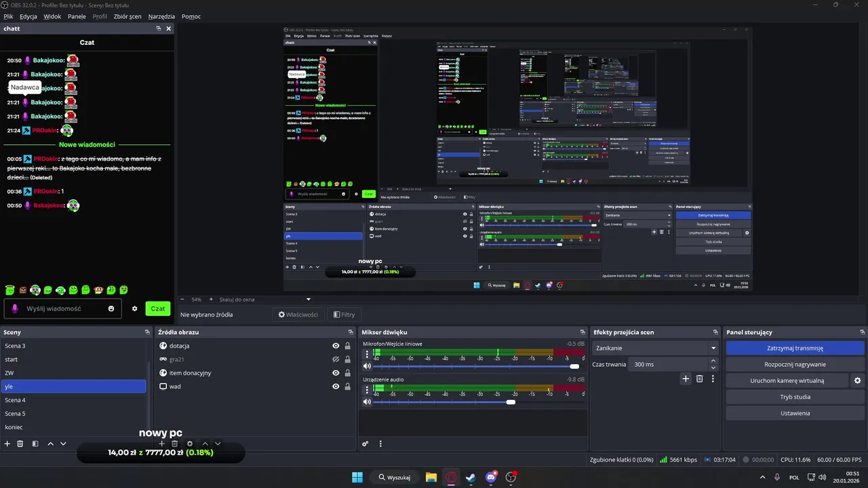The image size is (868, 488).
Task: Toggle lock on the wad source
Action: pyautogui.click(x=348, y=386)
